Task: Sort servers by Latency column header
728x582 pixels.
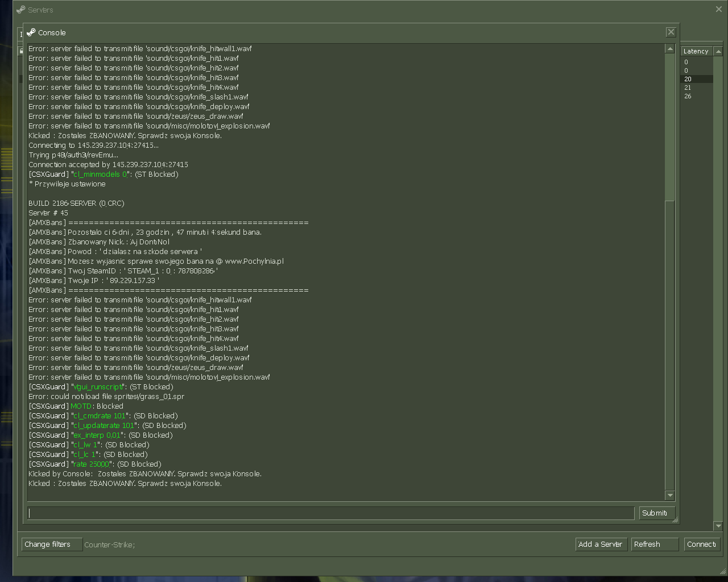Action: click(x=696, y=51)
